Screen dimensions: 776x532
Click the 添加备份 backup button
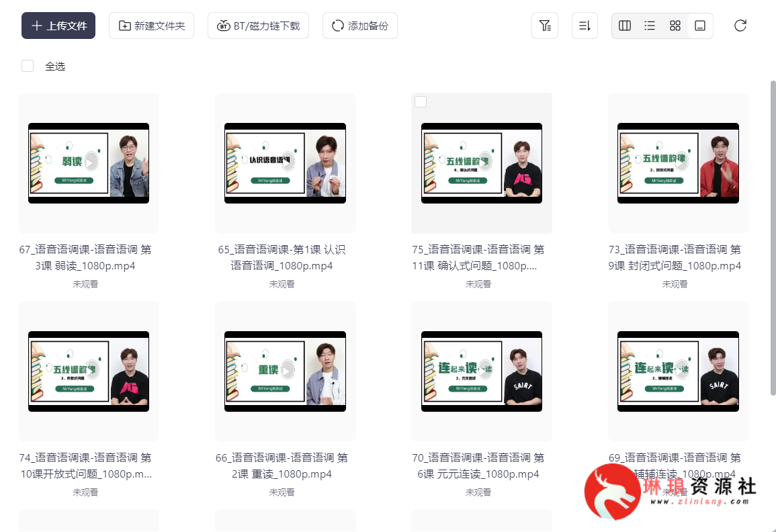tap(360, 26)
